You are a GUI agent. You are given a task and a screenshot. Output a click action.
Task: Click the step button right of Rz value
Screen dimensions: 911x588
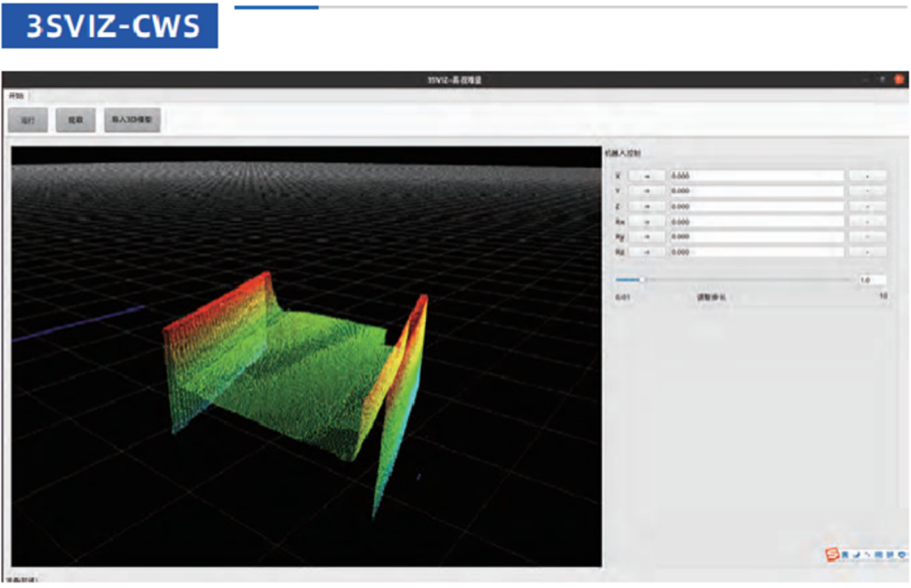[867, 252]
